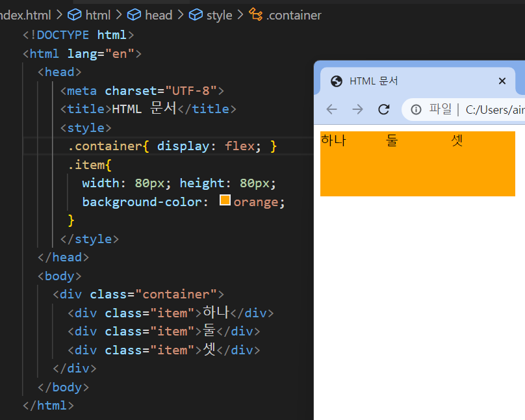Place cursor on display: flex; rule
This screenshot has height=420, width=525.
pos(209,146)
